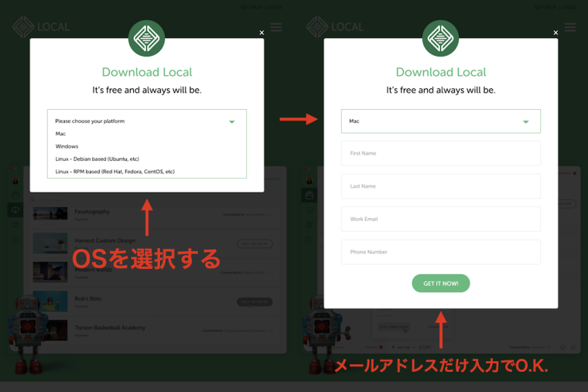Viewport: 588px width, 392px height.
Task: Click GET HELP | LOGIN link on right page
Action: [x=555, y=7]
